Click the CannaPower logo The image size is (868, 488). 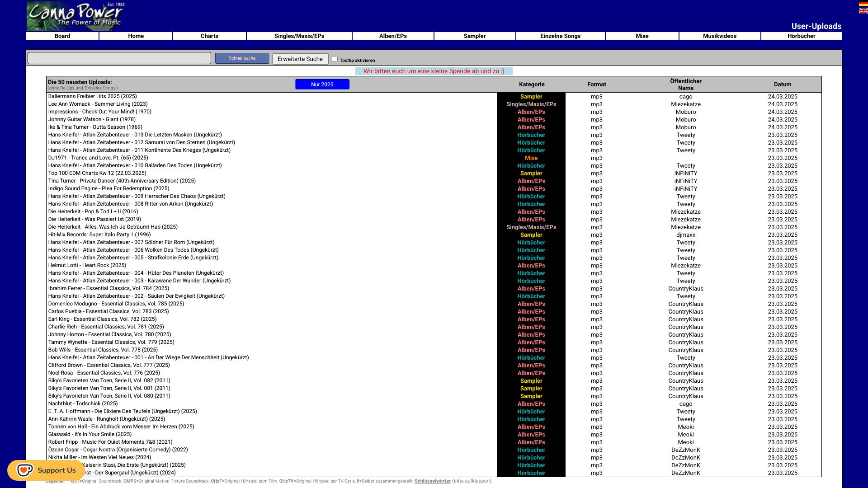click(x=75, y=16)
